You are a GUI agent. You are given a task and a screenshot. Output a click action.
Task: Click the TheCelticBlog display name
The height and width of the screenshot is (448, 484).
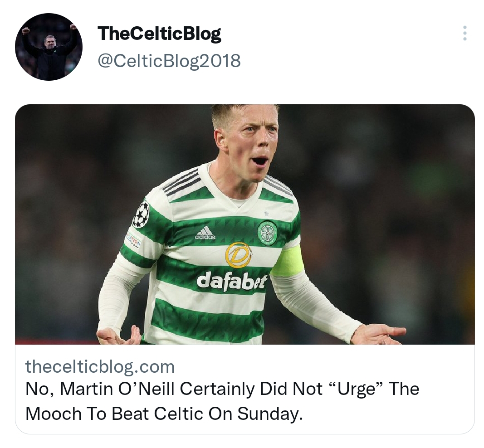pyautogui.click(x=159, y=34)
